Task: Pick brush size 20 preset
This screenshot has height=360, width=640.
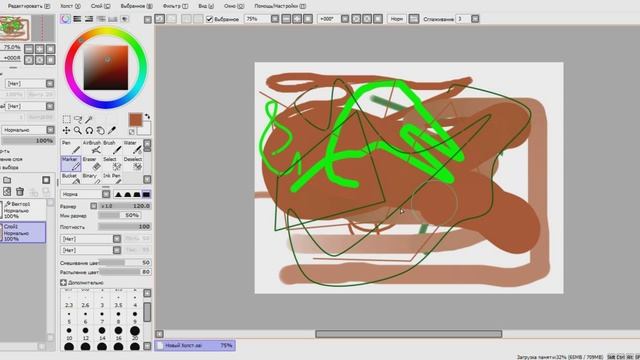Action: click(135, 332)
